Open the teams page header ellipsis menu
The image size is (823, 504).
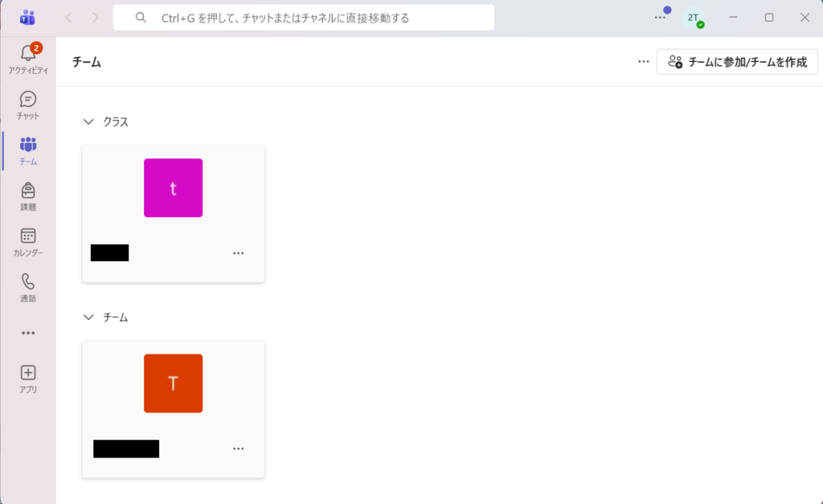pos(643,62)
